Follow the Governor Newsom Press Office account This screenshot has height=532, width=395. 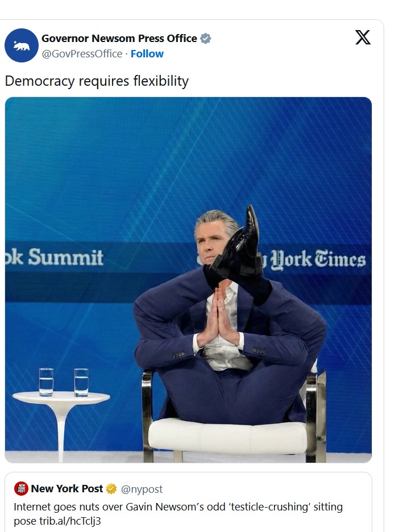coord(147,53)
